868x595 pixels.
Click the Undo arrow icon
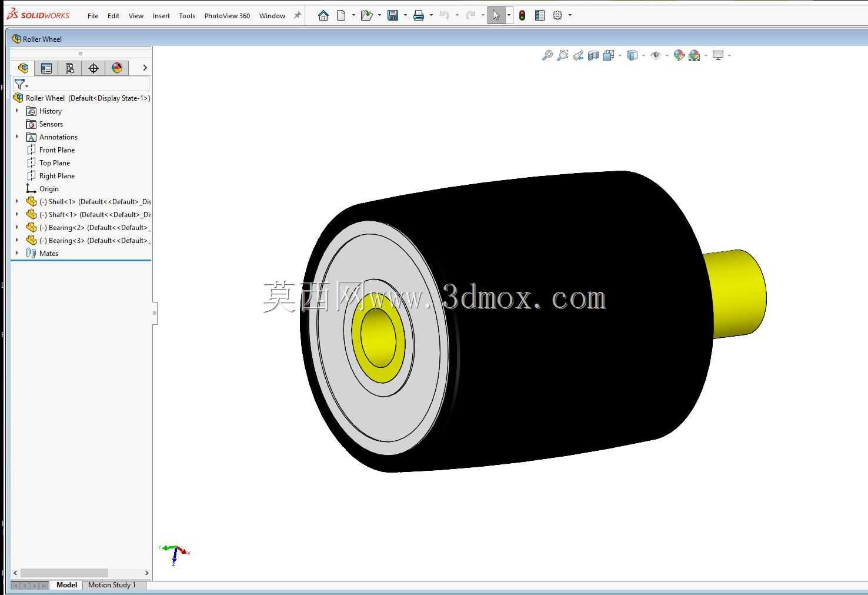[x=445, y=15]
